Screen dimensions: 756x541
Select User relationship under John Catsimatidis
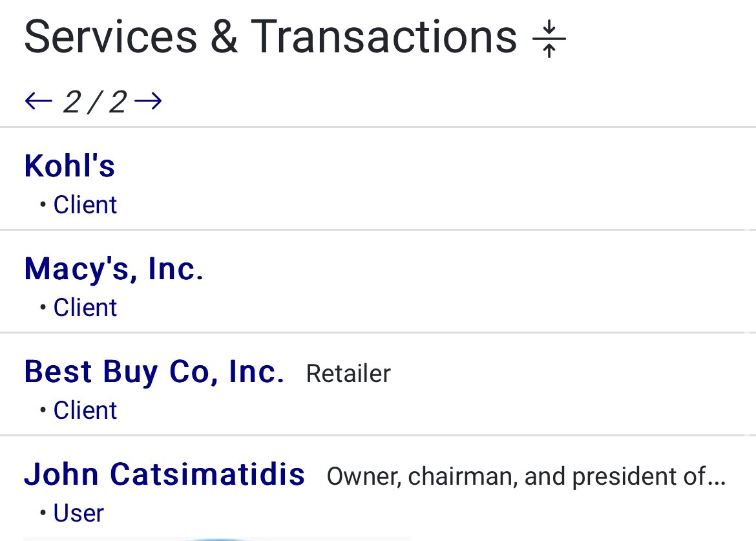pos(78,513)
